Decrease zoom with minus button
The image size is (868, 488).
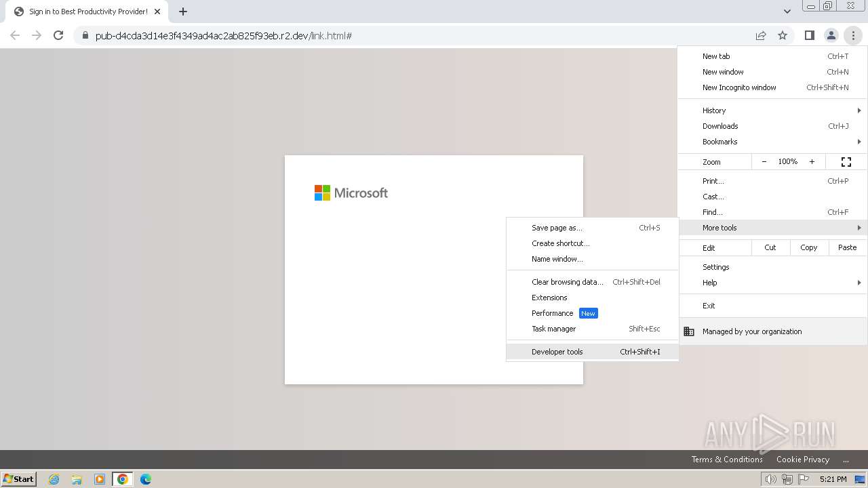tap(764, 161)
